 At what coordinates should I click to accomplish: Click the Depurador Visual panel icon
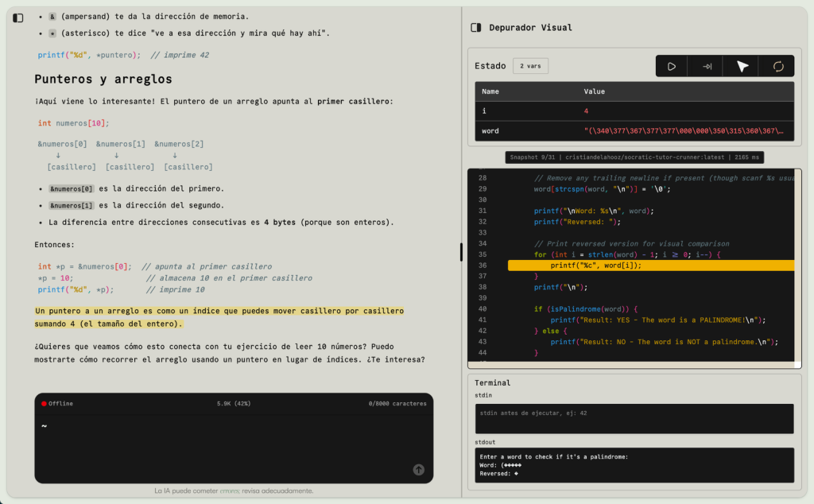click(x=475, y=28)
